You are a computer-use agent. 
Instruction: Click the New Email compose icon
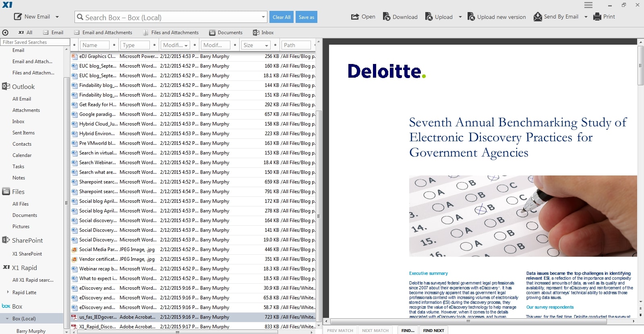[18, 16]
